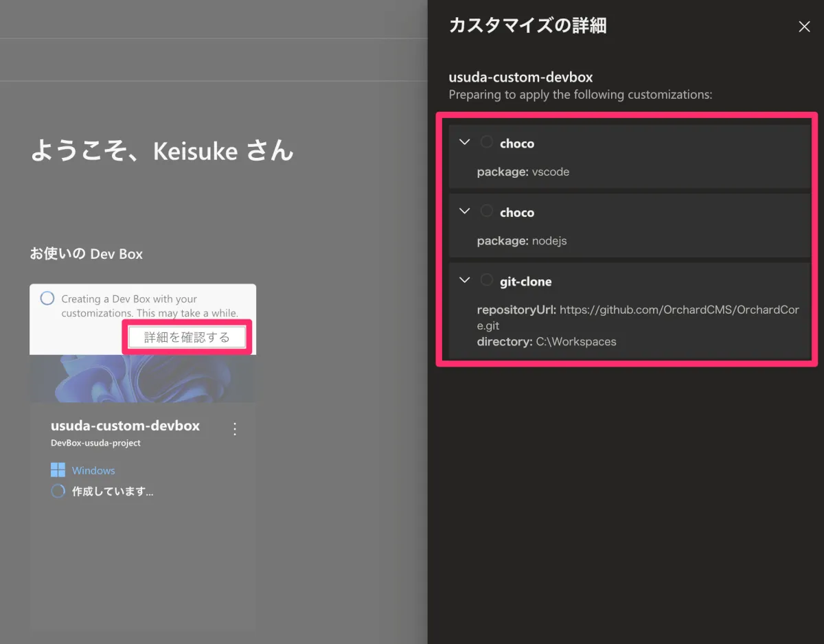Click DevBox-usuda-project project name
This screenshot has width=824, height=644.
point(95,443)
